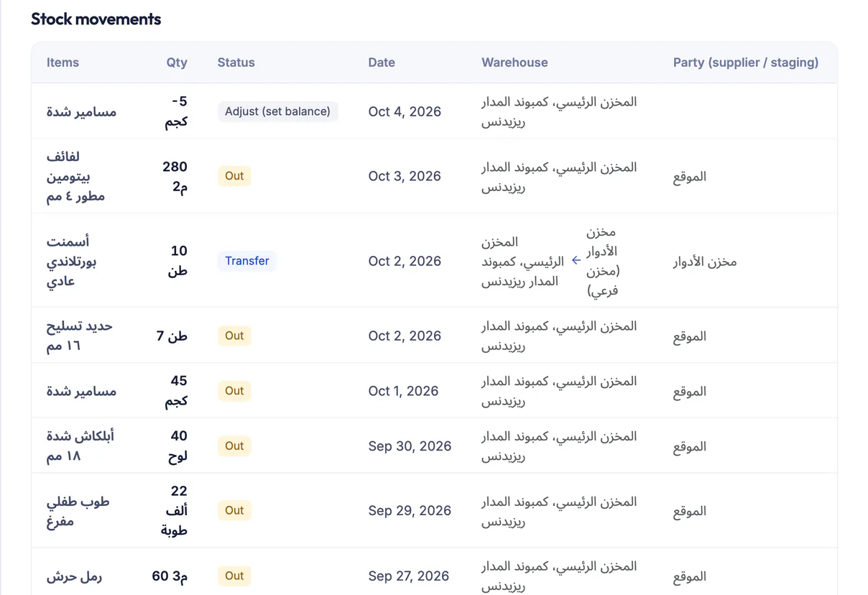
Task: Select item أبلكاش شدة ١٨ مم
Action: pyautogui.click(x=80, y=446)
